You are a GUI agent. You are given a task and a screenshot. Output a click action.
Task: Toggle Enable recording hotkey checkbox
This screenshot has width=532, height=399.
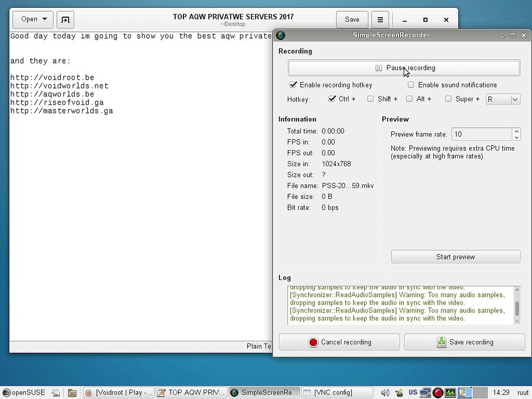pos(293,84)
